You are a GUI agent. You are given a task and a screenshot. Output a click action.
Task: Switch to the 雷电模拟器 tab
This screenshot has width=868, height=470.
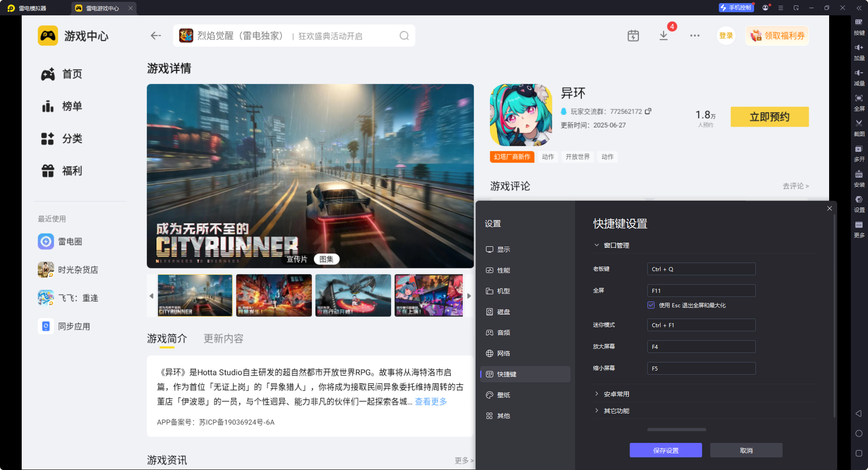coord(32,8)
